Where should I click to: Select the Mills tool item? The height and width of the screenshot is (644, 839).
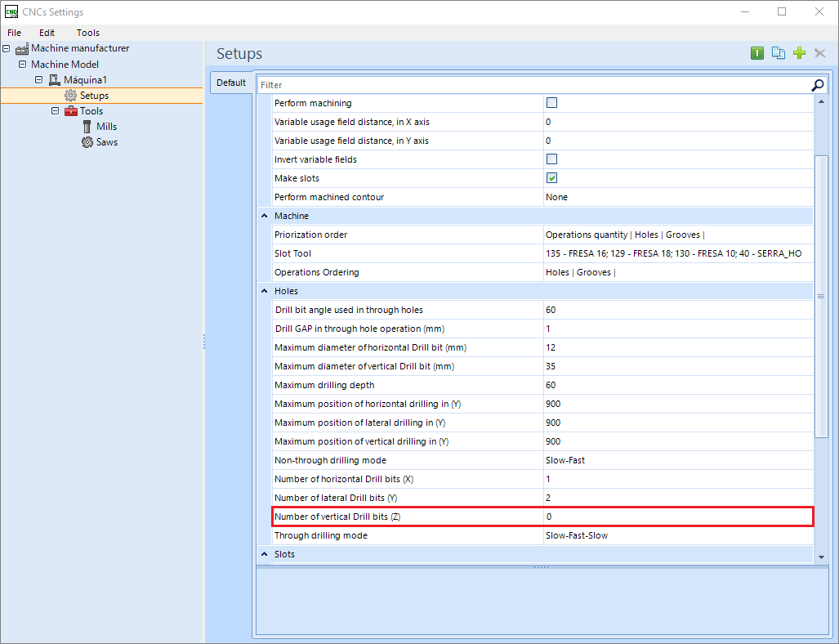tap(106, 127)
